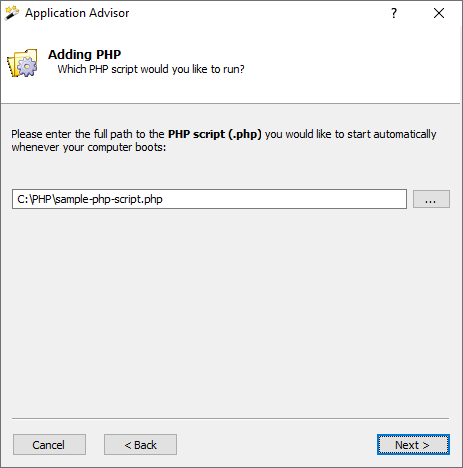Click the "whenever your computer boots:" text line

89,148
